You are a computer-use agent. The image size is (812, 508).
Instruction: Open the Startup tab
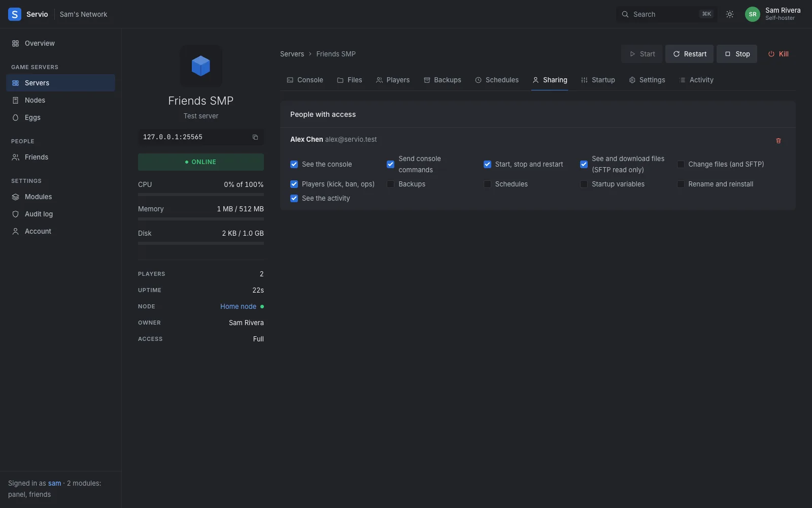pos(598,80)
